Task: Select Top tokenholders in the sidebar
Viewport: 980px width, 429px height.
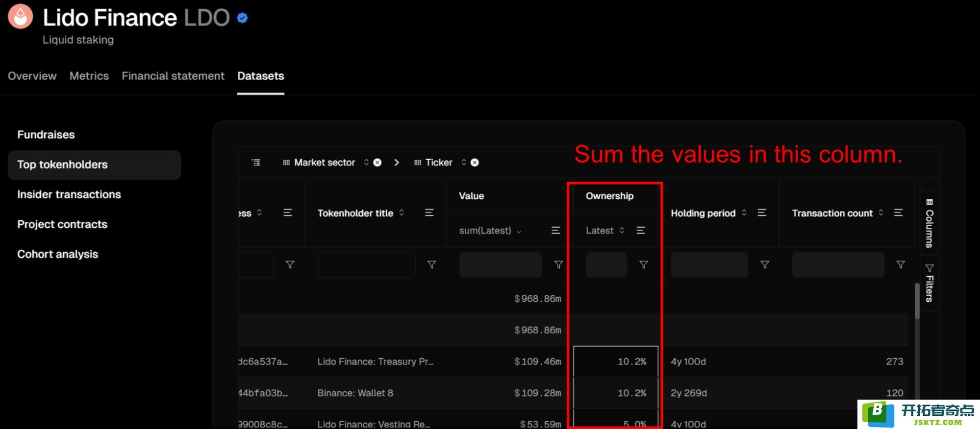Action: click(94, 165)
